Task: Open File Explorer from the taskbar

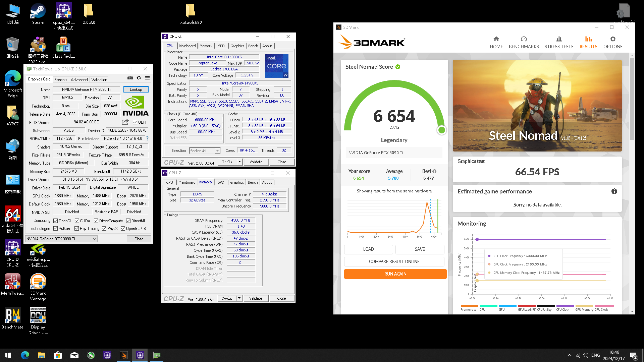Action: (41, 355)
